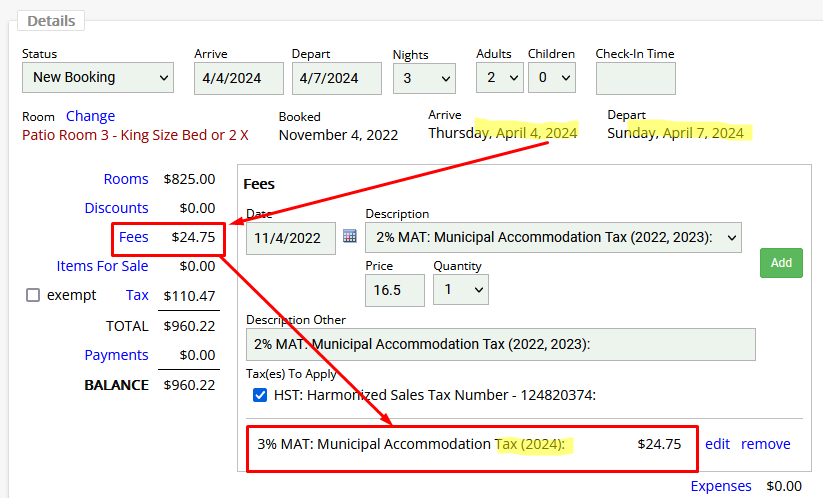Open the Rooms charges link
823x498 pixels.
126,179
